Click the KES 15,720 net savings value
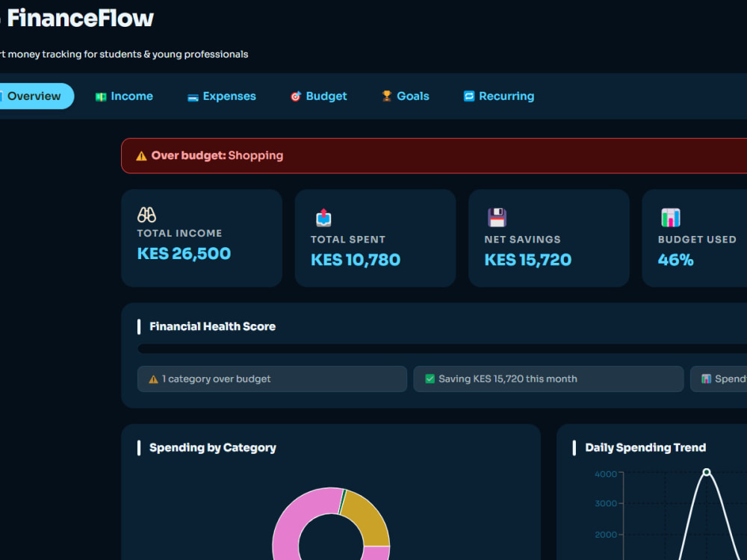 [528, 260]
